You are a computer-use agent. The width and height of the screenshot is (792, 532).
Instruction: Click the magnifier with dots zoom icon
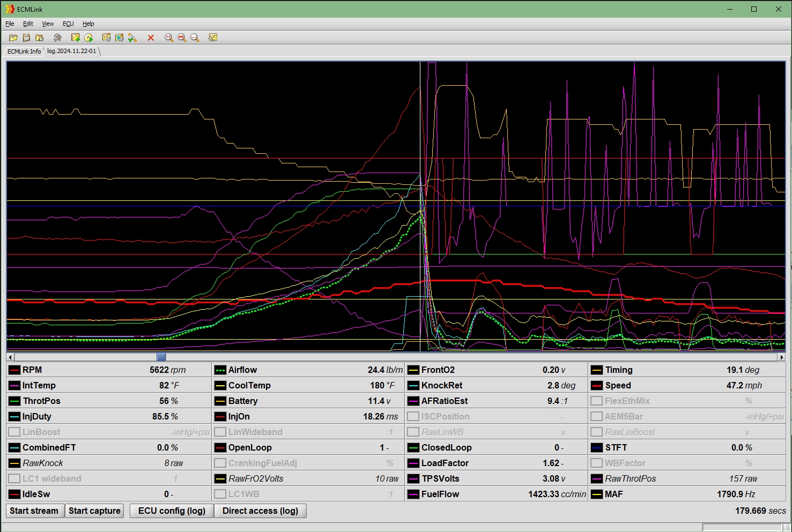click(195, 38)
